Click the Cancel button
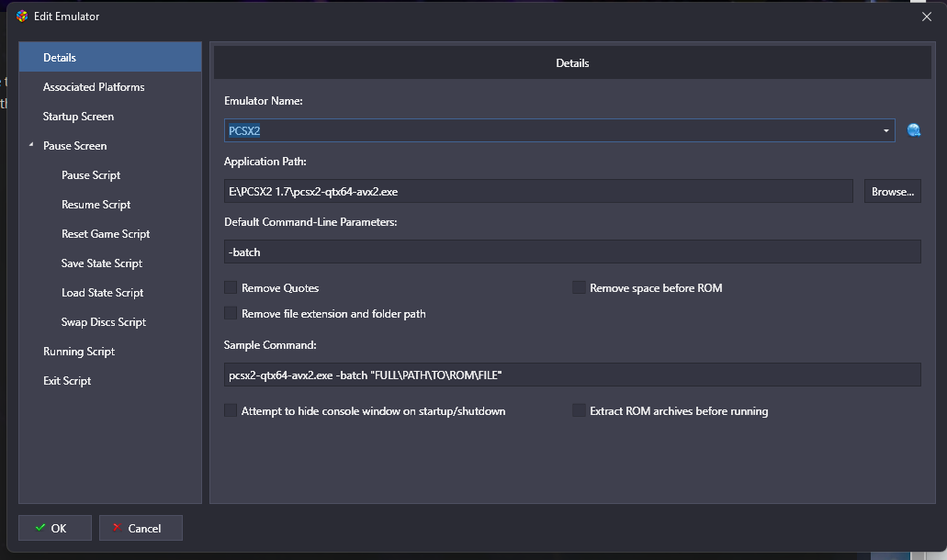 coord(141,528)
